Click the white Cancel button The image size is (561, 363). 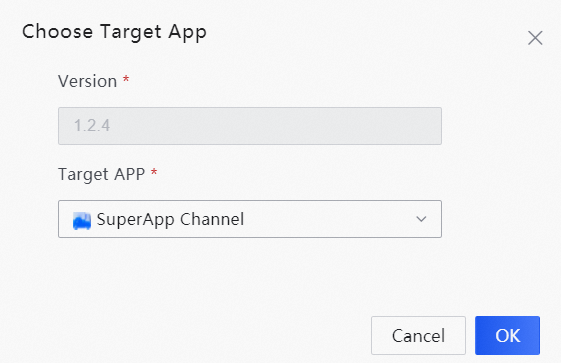tap(418, 335)
